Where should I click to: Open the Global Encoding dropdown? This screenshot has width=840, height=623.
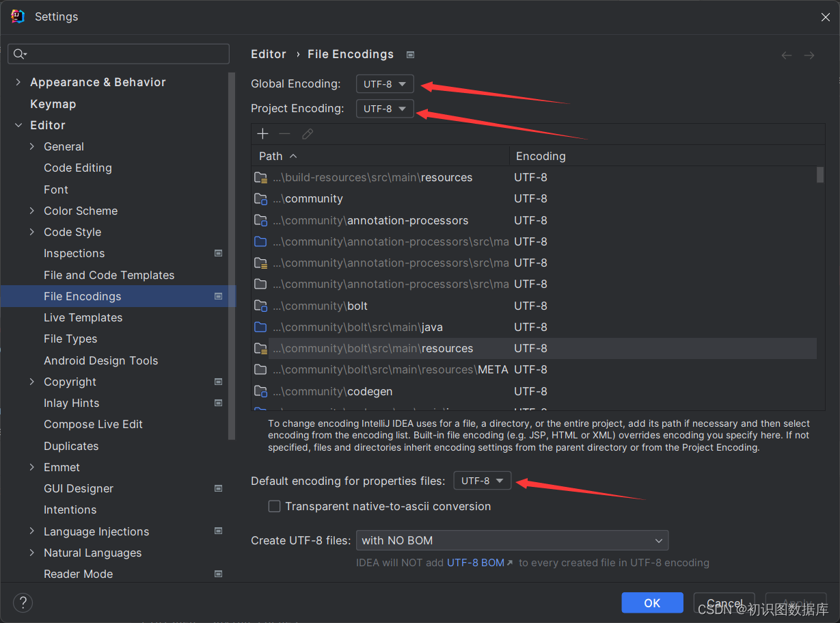[385, 84]
